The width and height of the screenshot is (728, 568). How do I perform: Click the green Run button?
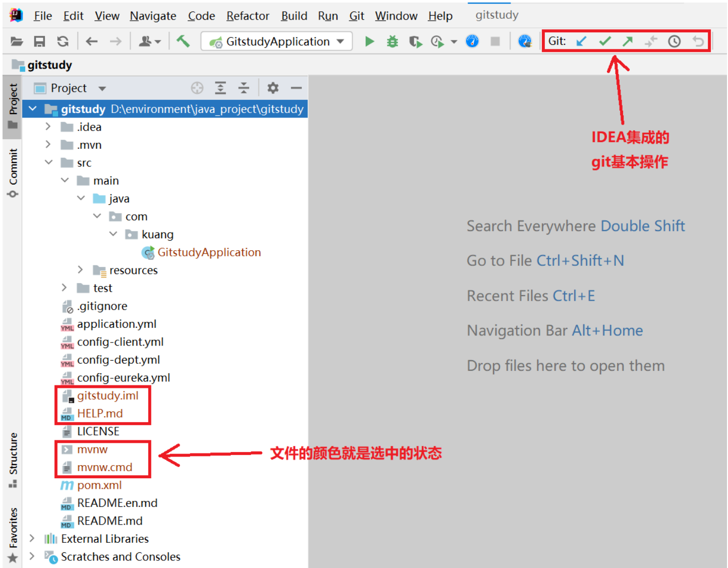[369, 41]
